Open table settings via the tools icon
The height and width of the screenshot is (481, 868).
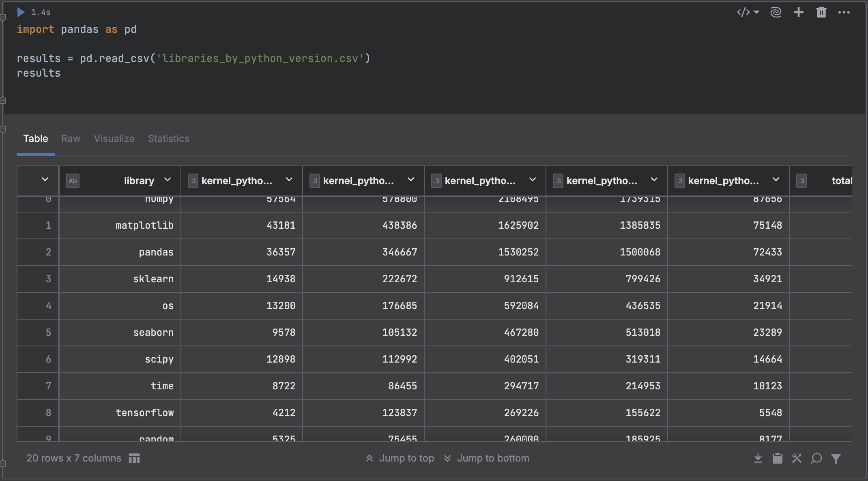797,458
